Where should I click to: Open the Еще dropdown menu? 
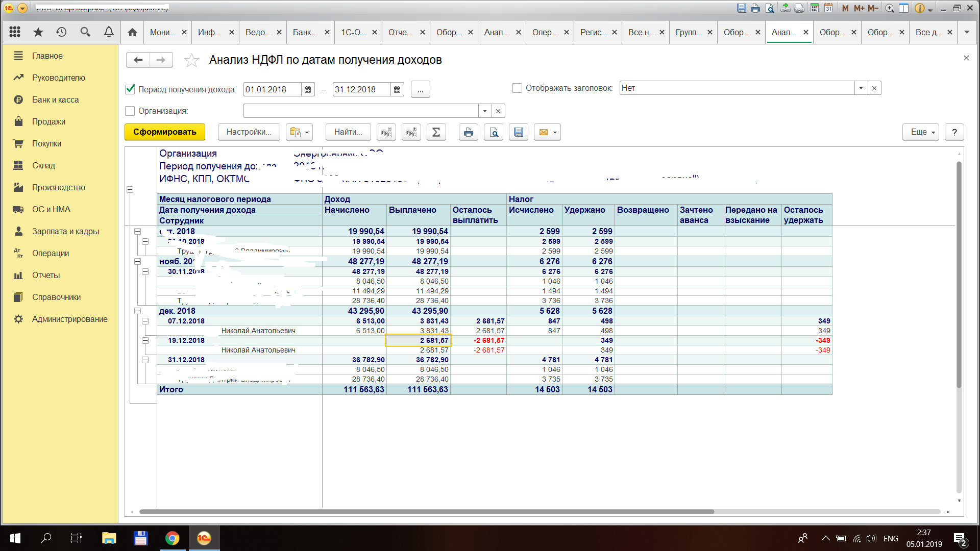[x=920, y=132]
